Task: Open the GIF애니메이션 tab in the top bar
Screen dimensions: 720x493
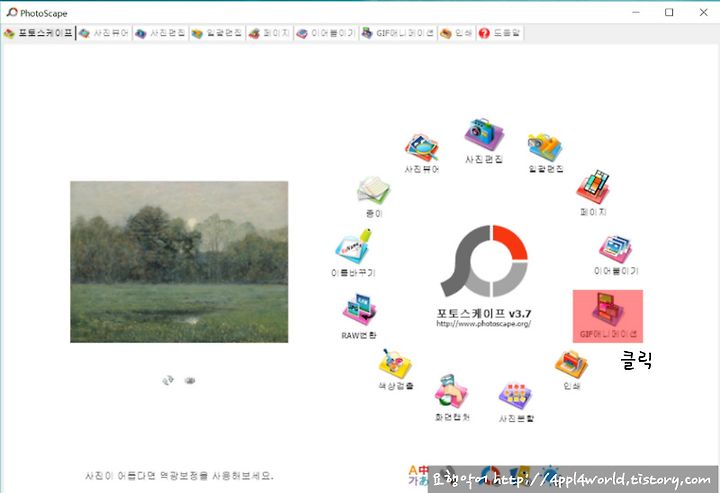Action: tap(398, 33)
